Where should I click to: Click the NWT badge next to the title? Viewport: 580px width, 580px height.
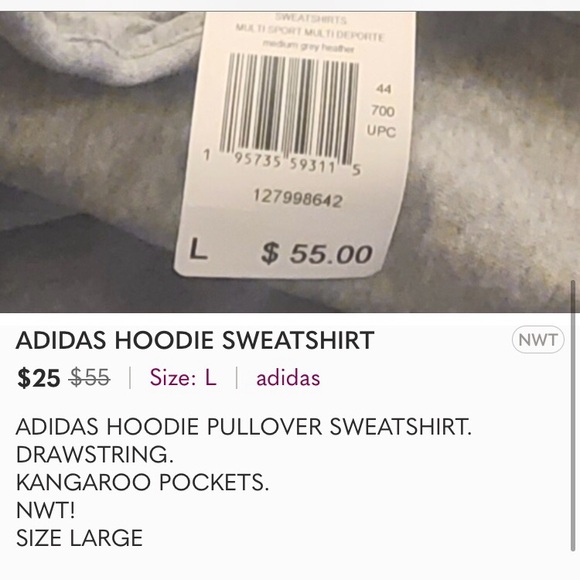pos(538,340)
